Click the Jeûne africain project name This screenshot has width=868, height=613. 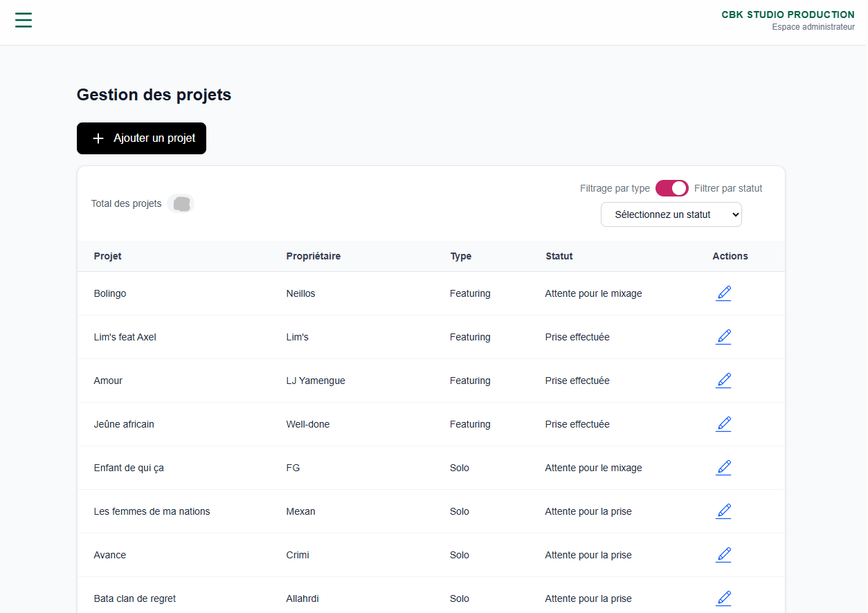[x=124, y=424]
